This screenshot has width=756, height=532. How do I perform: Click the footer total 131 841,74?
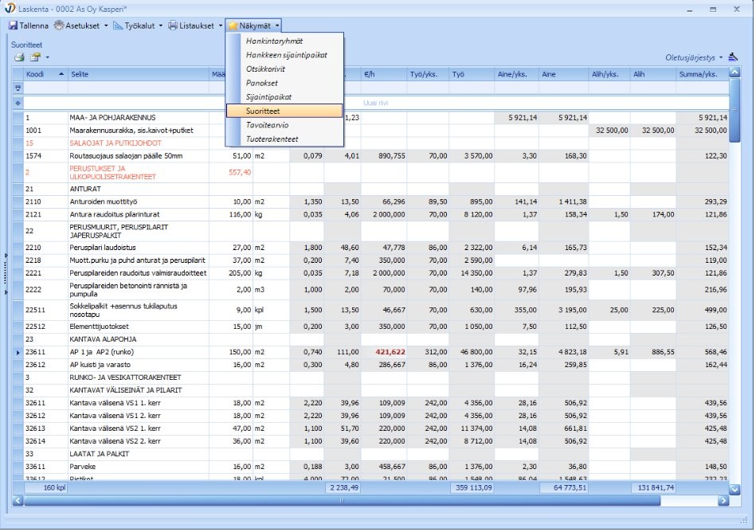(x=652, y=488)
